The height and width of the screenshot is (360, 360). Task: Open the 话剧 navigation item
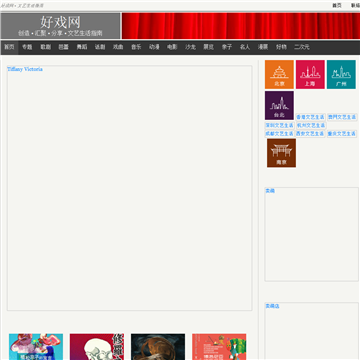click(100, 47)
